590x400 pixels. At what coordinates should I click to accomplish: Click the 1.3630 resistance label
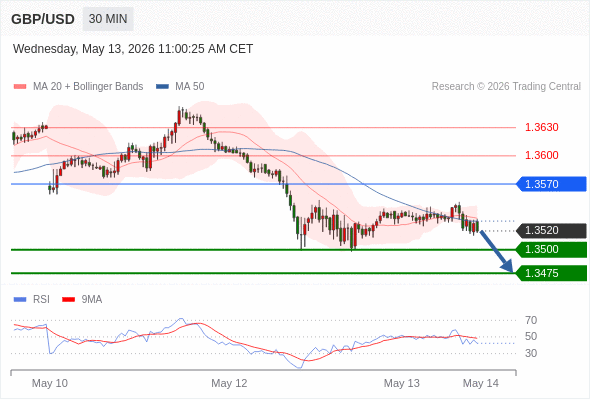point(541,127)
